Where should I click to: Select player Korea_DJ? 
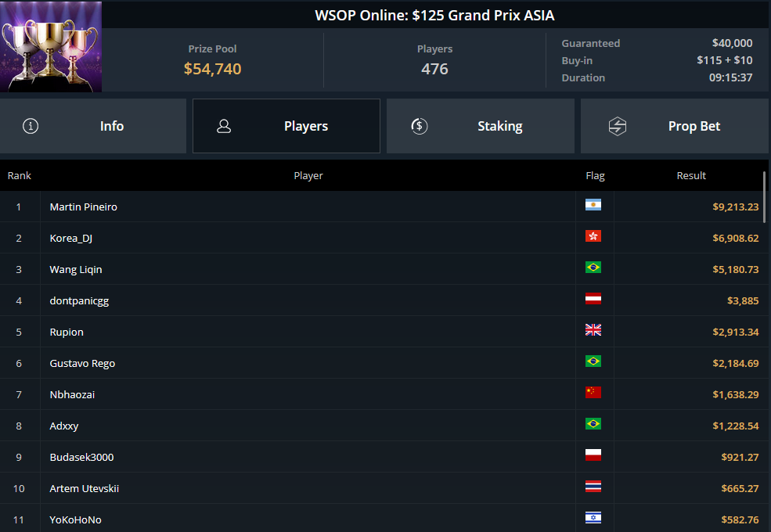[x=70, y=239]
